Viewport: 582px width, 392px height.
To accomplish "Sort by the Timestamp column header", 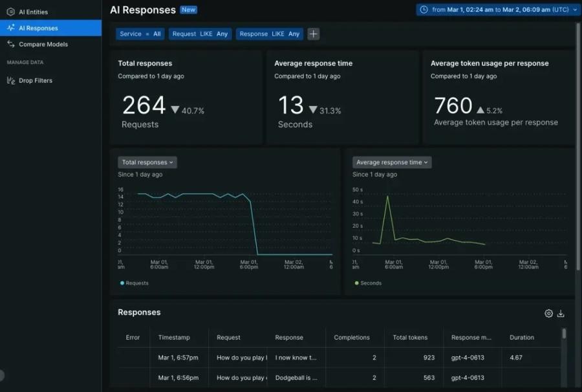I will click(x=174, y=338).
